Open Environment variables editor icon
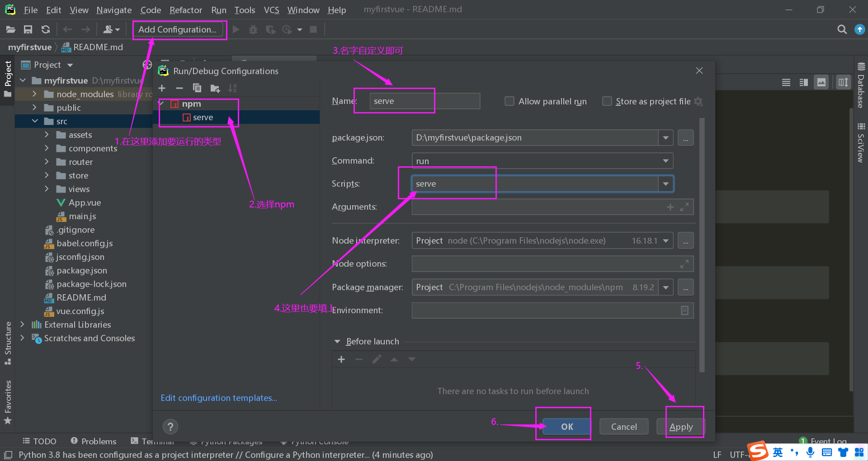The height and width of the screenshot is (461, 868). 684,310
